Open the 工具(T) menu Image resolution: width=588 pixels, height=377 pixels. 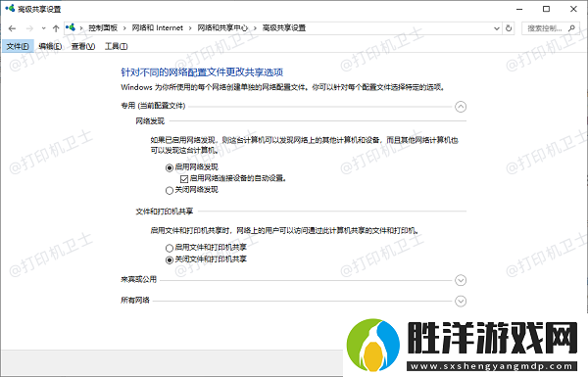117,46
